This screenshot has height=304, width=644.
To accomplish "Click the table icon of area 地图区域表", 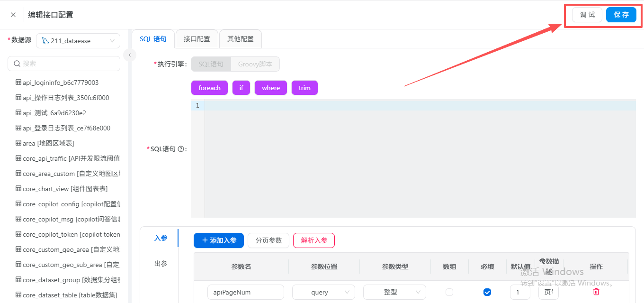I will 18,143.
